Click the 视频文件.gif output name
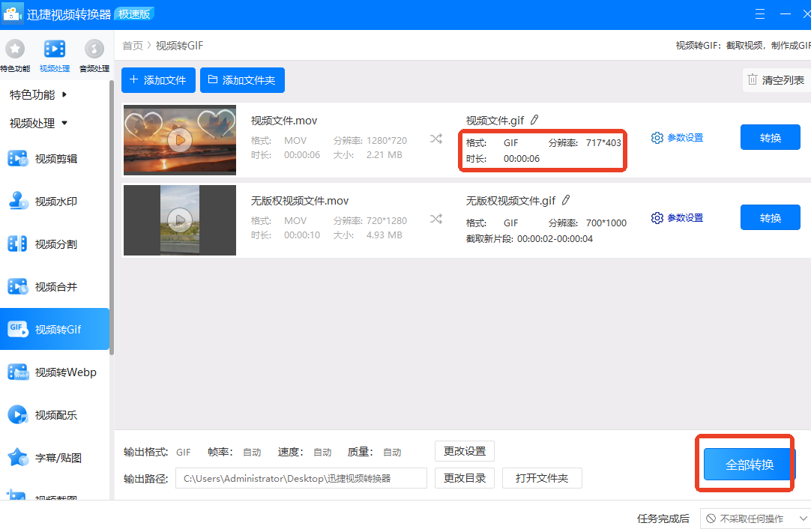811x532 pixels. (495, 121)
